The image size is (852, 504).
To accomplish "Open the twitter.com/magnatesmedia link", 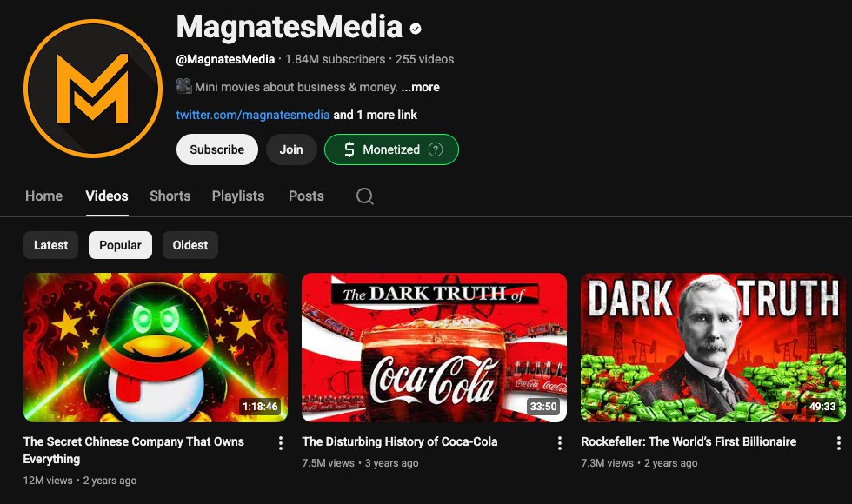I will click(253, 115).
